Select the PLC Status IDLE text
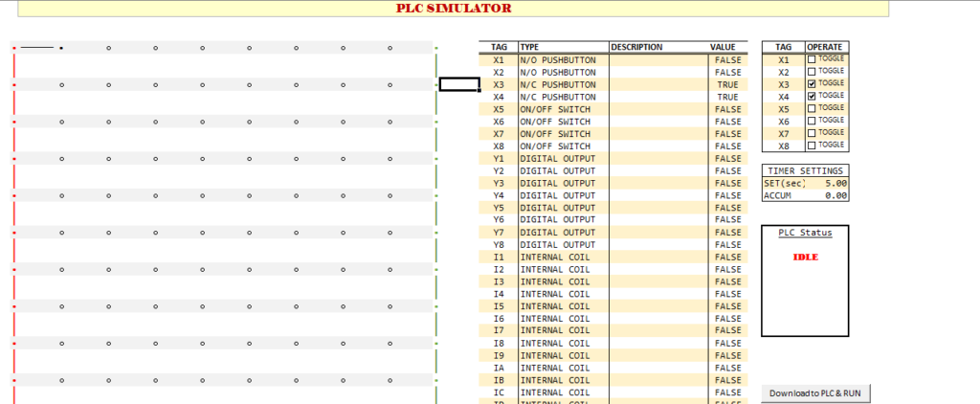Image resolution: width=980 pixels, height=404 pixels. click(806, 257)
